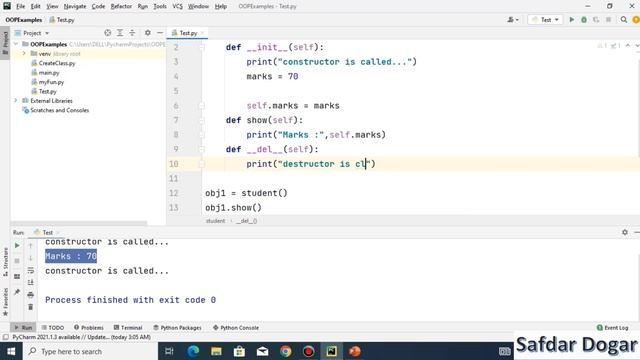640x360 pixels.
Task: Restore layout icon in Run panel
Action: [17, 276]
